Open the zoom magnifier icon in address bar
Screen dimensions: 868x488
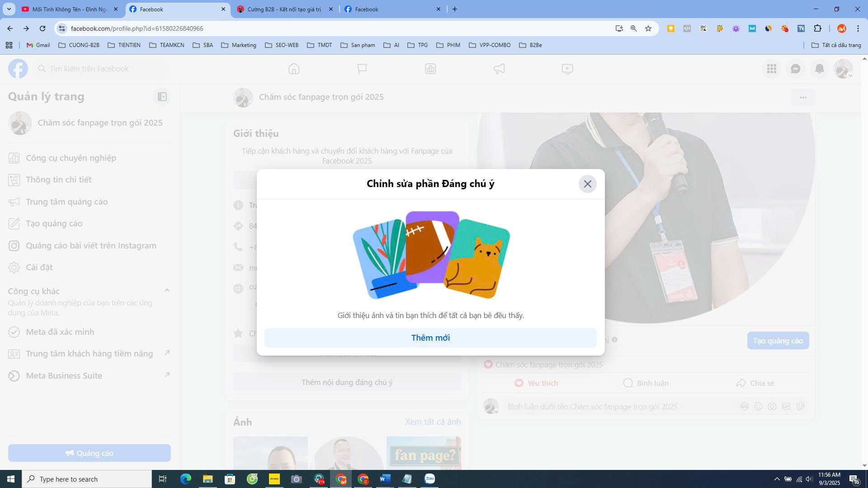[x=634, y=28]
